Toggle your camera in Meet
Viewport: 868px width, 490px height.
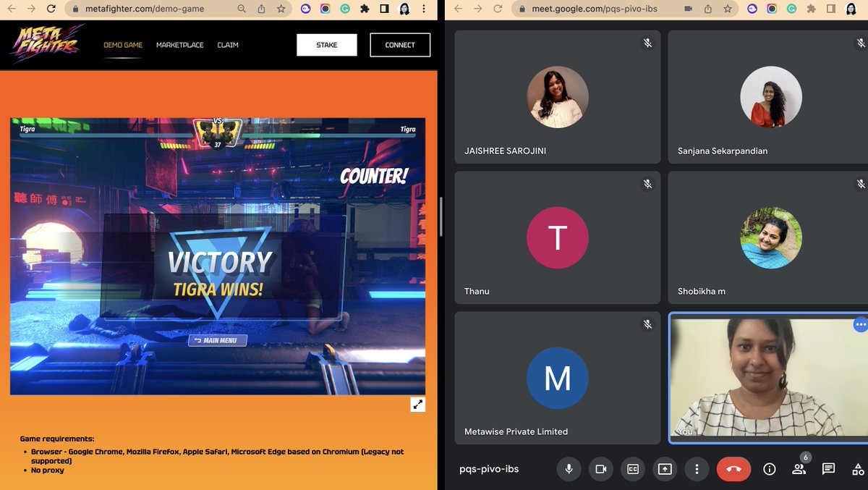[x=600, y=469]
